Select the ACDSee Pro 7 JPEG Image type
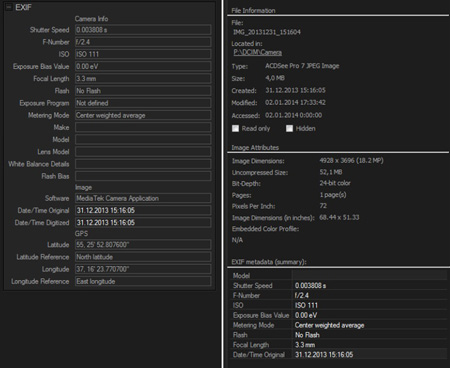Viewport: 450px width, 368px height. click(302, 66)
